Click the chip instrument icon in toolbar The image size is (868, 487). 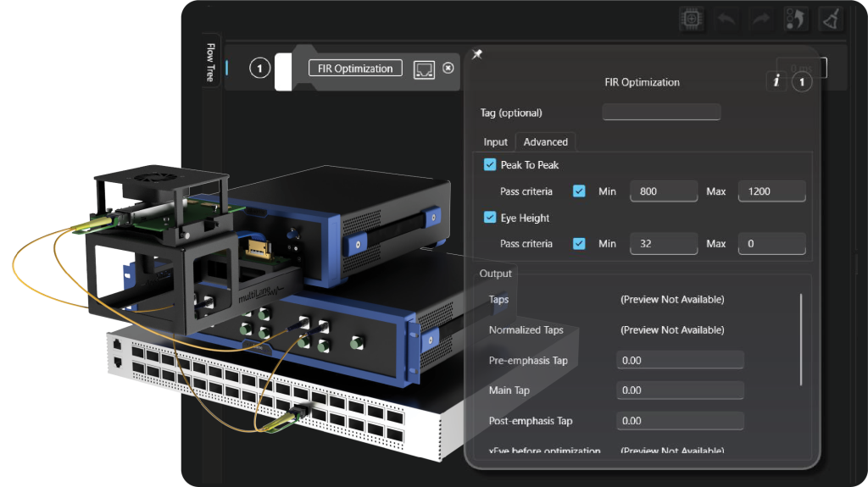click(691, 19)
